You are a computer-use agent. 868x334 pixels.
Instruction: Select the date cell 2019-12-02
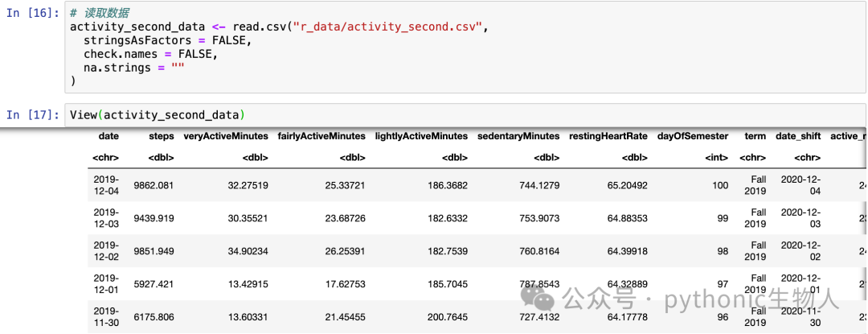(106, 251)
